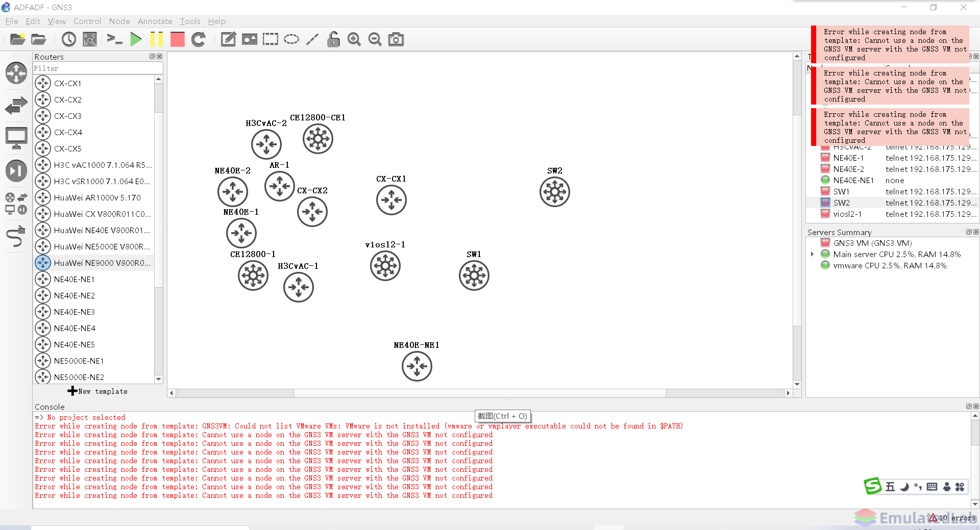Select NE40E-NE1 row in topology summary
The image size is (980, 530).
892,180
